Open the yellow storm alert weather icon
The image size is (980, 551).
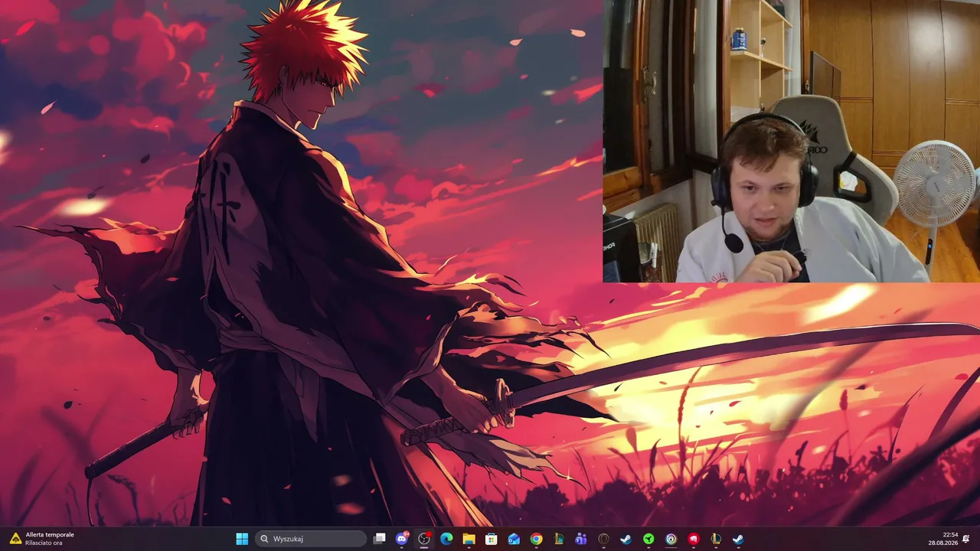[x=15, y=539]
